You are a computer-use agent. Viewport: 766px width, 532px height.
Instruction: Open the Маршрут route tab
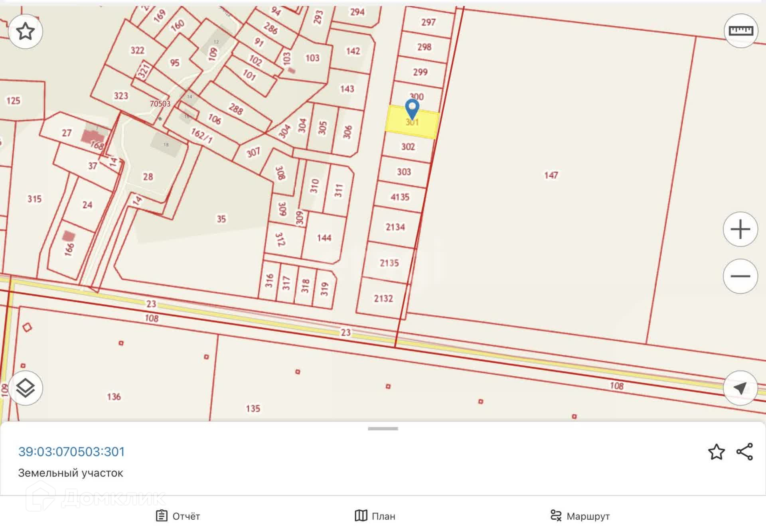580,516
